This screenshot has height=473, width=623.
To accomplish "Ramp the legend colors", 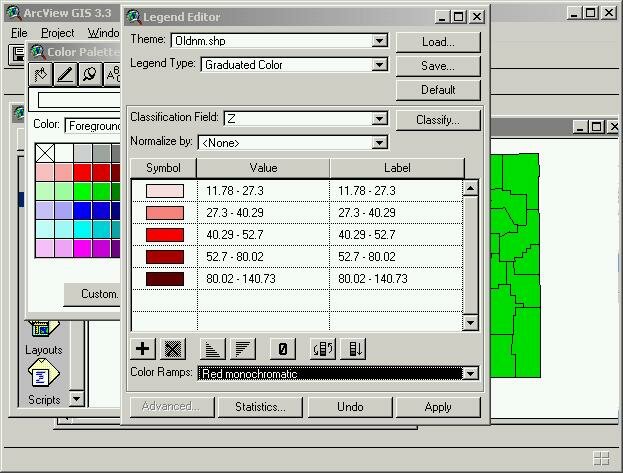I will (x=354, y=349).
